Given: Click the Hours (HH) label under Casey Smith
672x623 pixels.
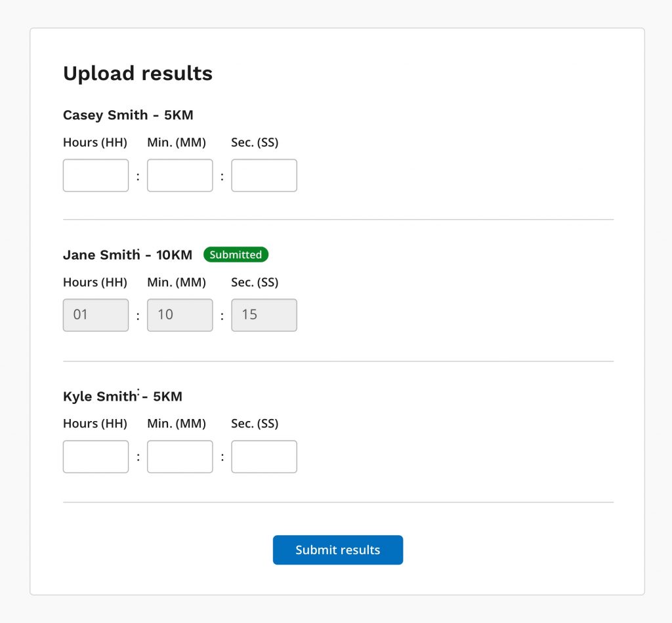Looking at the screenshot, I should [x=95, y=142].
